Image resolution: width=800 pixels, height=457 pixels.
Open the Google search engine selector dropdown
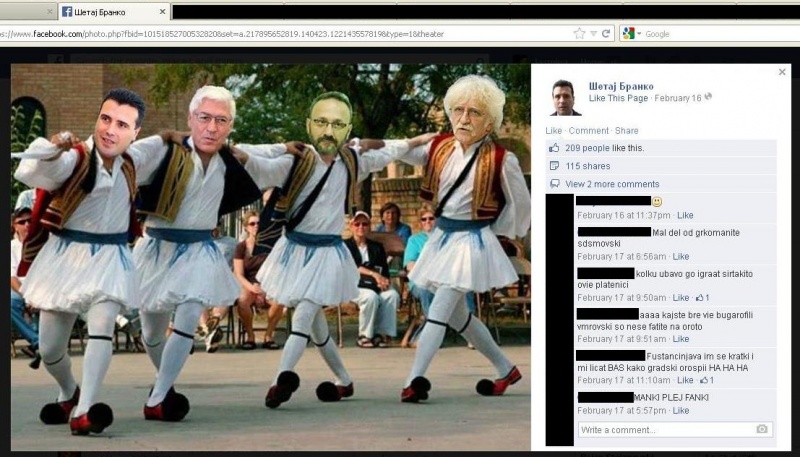632,33
